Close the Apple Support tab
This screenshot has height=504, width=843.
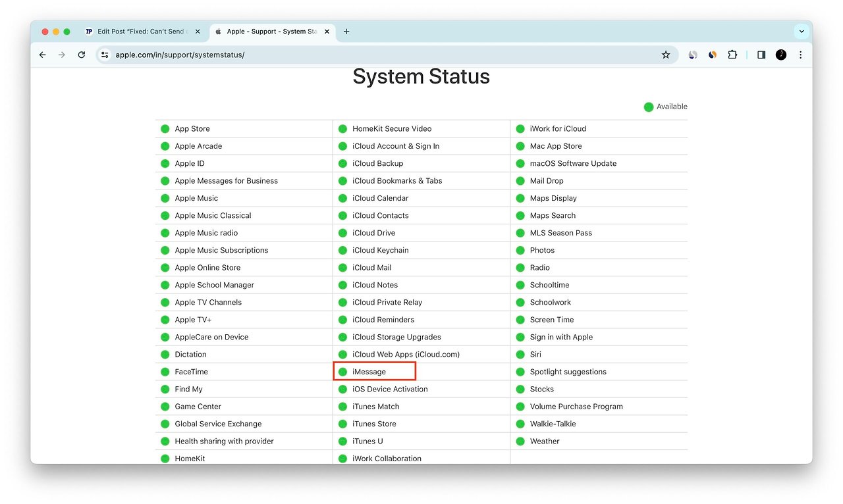[x=327, y=32]
